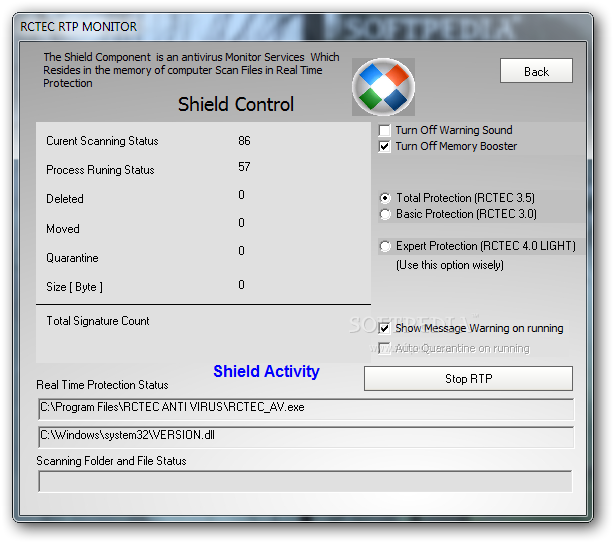614x543 pixels.
Task: Choose Basic Protection (RCTEC 3.0)
Action: pos(385,214)
